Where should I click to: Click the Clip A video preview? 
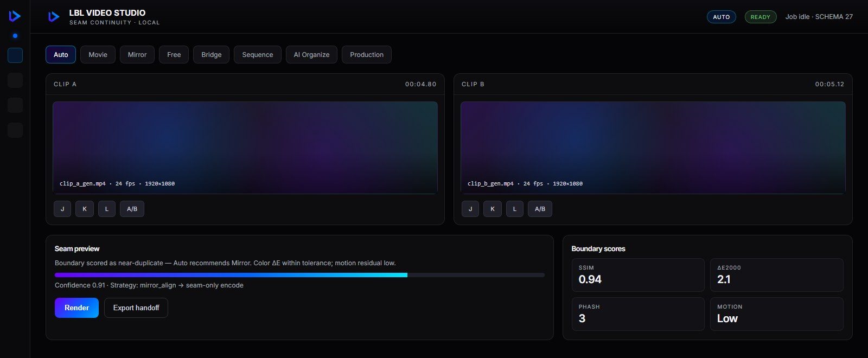(x=245, y=148)
